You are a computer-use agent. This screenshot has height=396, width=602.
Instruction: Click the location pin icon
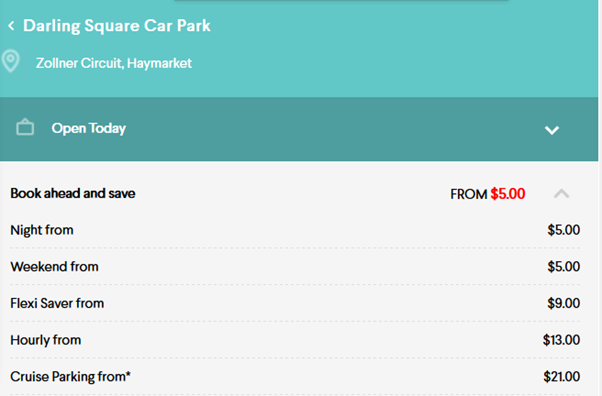click(11, 61)
